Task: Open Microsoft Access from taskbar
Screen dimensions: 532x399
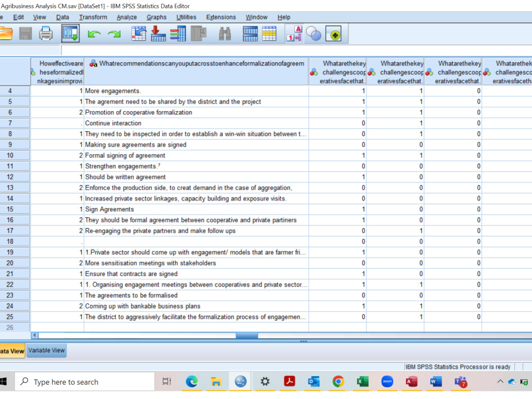Action: point(411,381)
